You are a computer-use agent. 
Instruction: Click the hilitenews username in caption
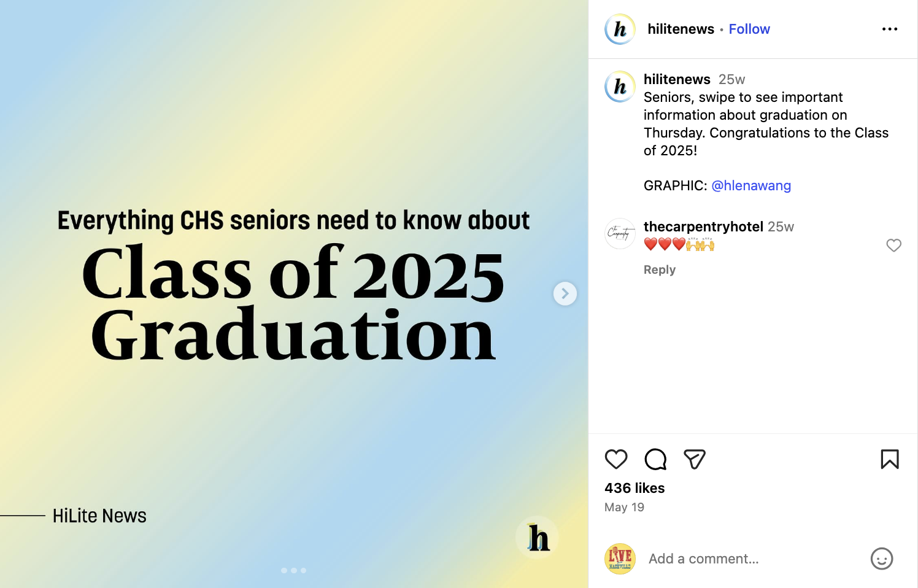tap(677, 79)
